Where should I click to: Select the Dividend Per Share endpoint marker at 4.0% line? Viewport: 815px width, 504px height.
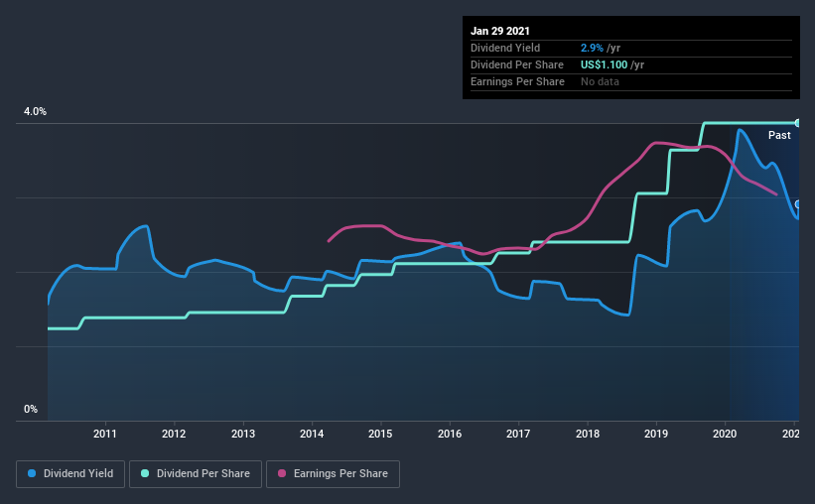click(797, 123)
